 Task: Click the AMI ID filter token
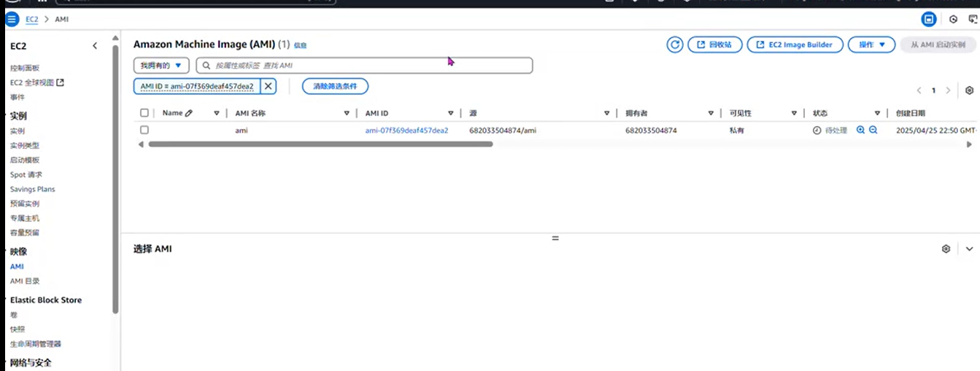pos(196,86)
